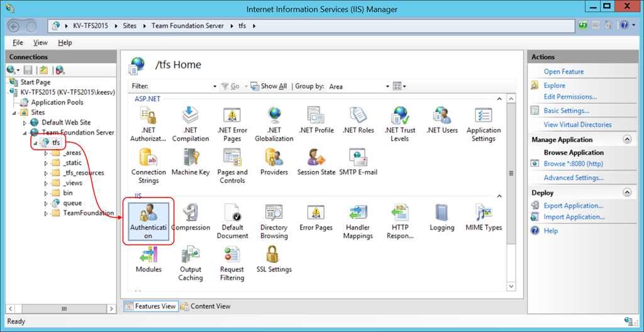This screenshot has width=644, height=332.
Task: Open the .NET Trust Levels feature
Action: coord(399,124)
